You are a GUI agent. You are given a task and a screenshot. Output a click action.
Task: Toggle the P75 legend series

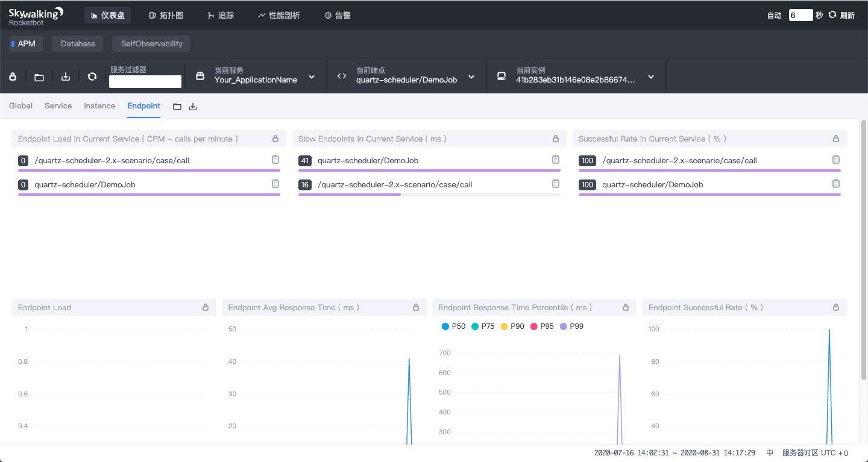483,326
